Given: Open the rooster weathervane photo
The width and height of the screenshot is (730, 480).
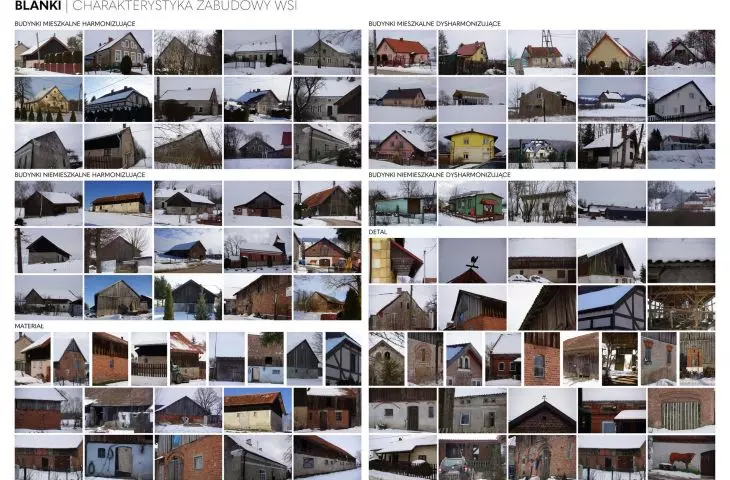Looking at the screenshot, I should [x=472, y=261].
